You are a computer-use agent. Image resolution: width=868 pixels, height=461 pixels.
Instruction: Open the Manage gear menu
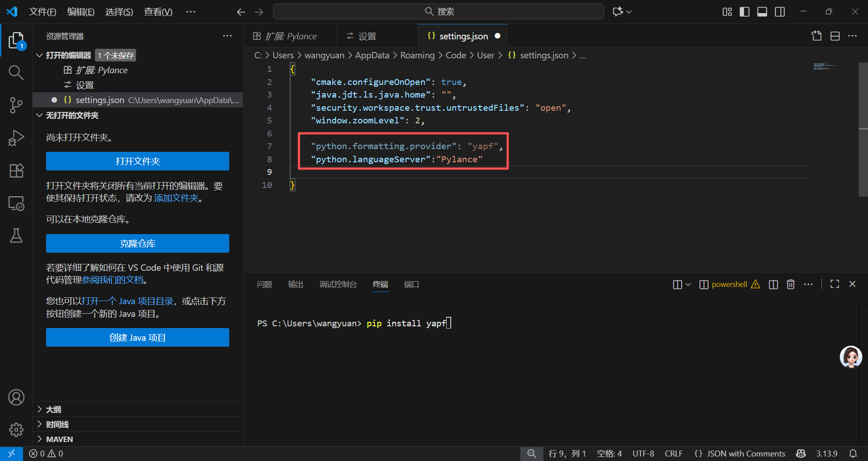pos(16,429)
